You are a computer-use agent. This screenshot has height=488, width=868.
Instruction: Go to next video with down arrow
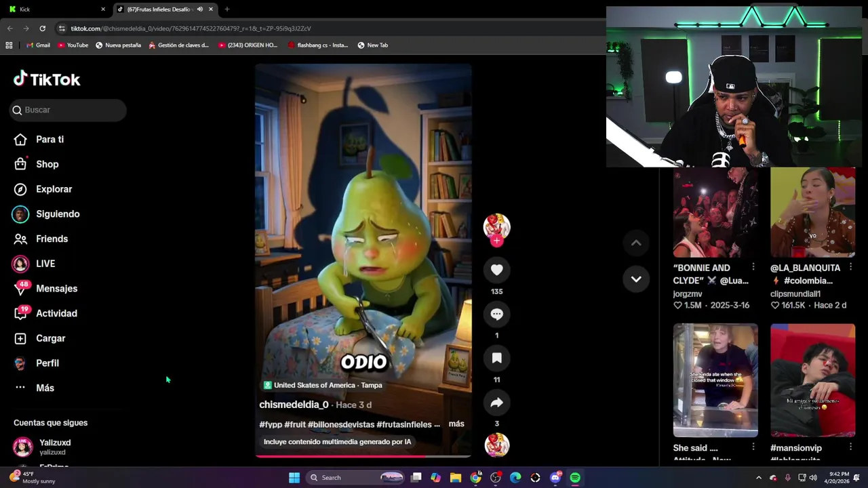pyautogui.click(x=636, y=279)
